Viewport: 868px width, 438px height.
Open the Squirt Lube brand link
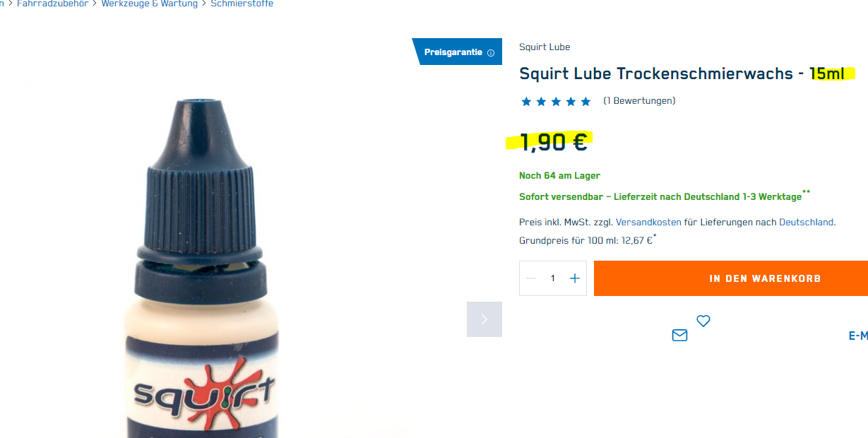[545, 47]
